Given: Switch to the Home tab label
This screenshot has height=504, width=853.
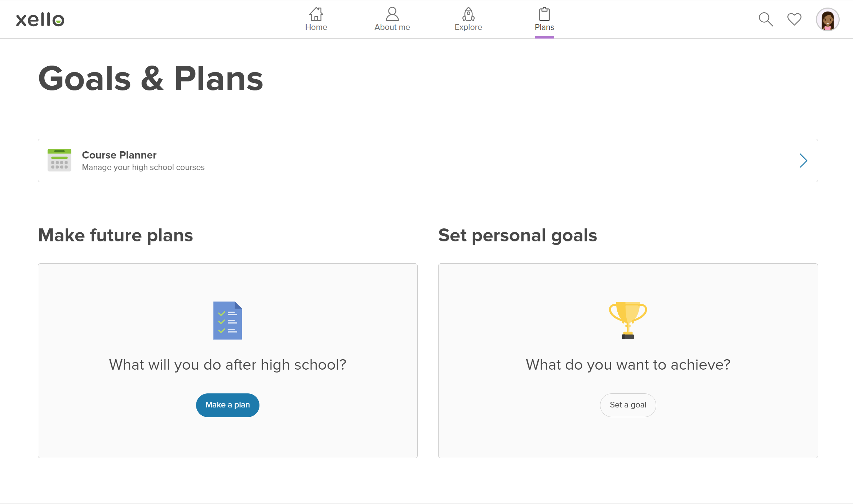Looking at the screenshot, I should 316,27.
